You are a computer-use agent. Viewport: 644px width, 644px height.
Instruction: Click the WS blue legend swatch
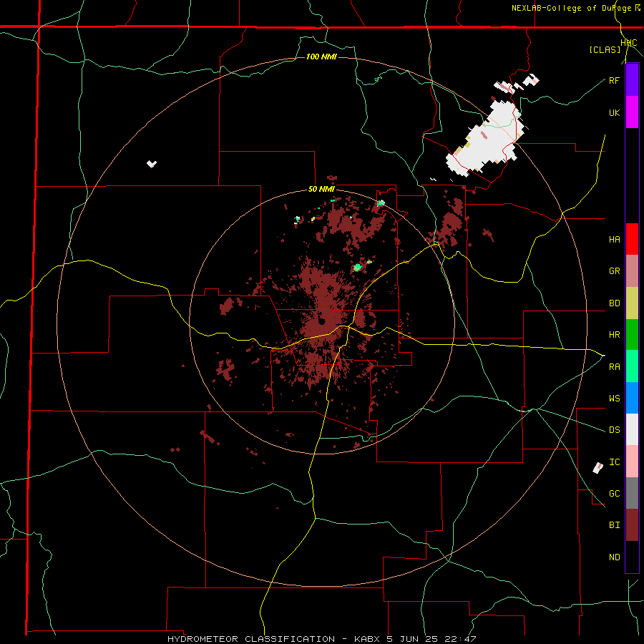point(632,398)
